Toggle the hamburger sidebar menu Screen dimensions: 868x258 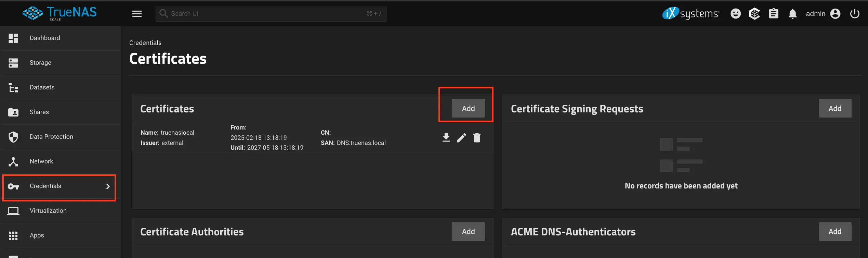tap(137, 14)
